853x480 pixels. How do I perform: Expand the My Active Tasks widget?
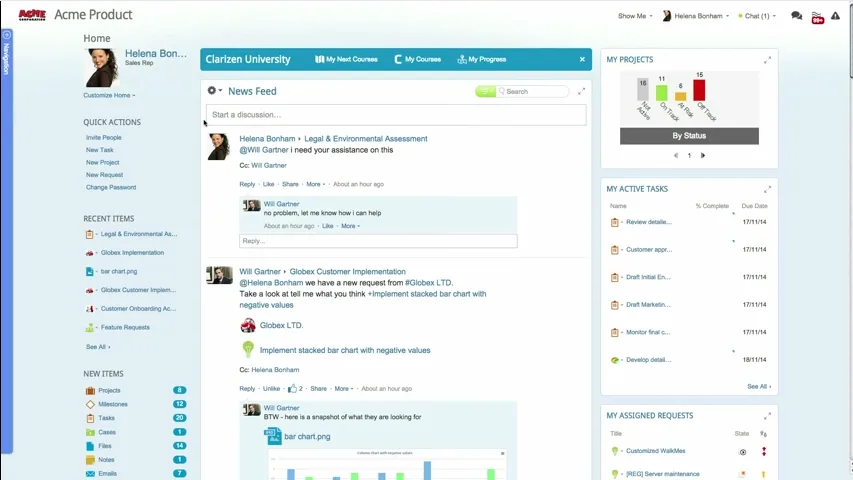767,189
